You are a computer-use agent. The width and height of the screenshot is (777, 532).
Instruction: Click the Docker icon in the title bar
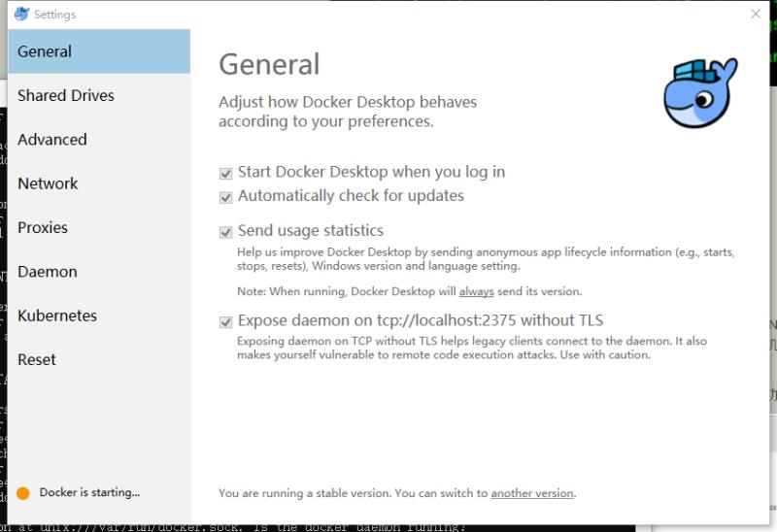pyautogui.click(x=21, y=14)
